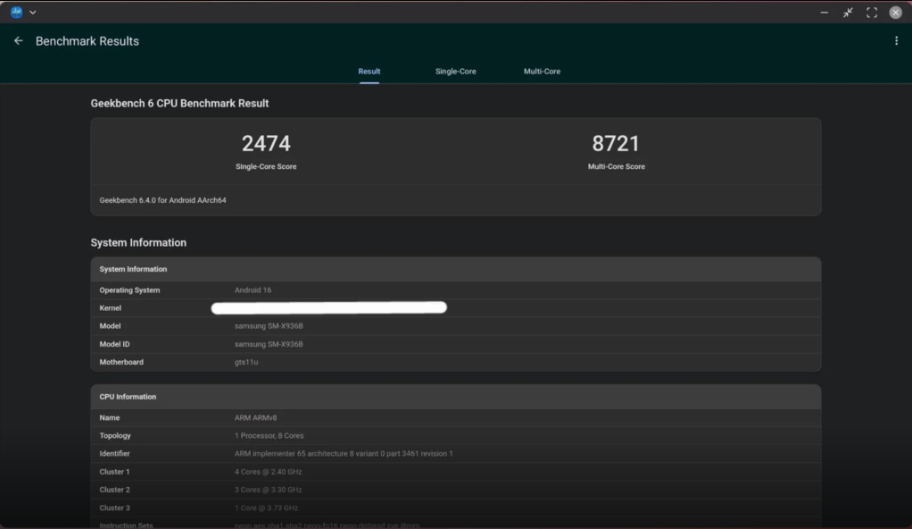This screenshot has height=529, width=912.
Task: Click the Cluster 2 row label
Action: tap(115, 490)
